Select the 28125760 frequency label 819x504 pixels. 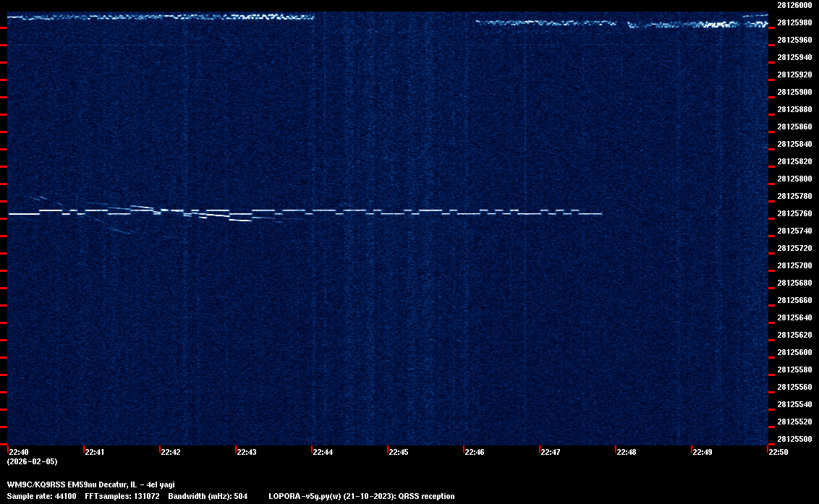(x=794, y=213)
